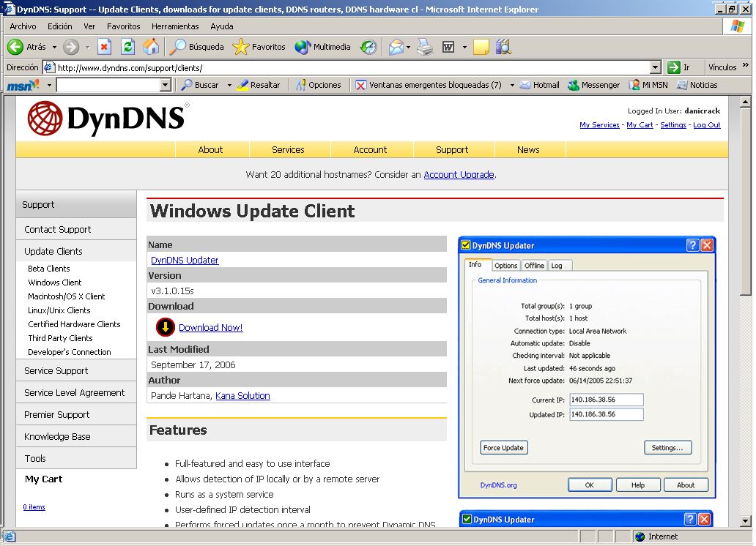The height and width of the screenshot is (546, 756).
Task: Open the Account Upgrade link
Action: click(459, 174)
